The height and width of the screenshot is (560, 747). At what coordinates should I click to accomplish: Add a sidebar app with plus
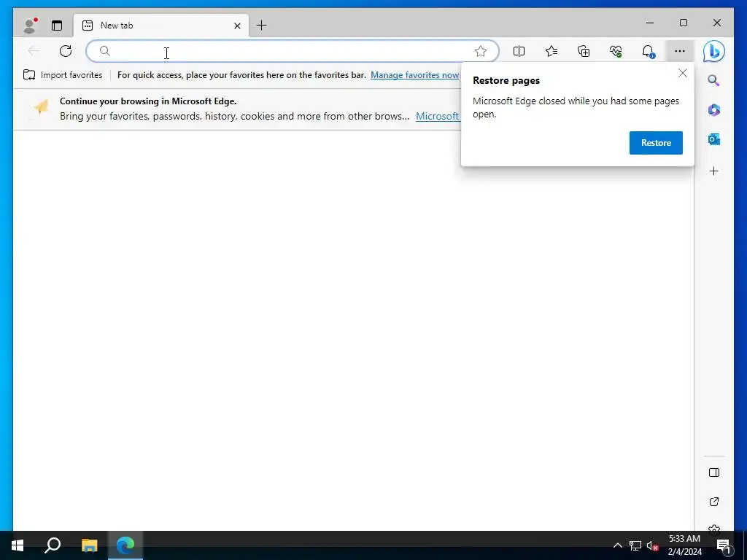pyautogui.click(x=713, y=171)
